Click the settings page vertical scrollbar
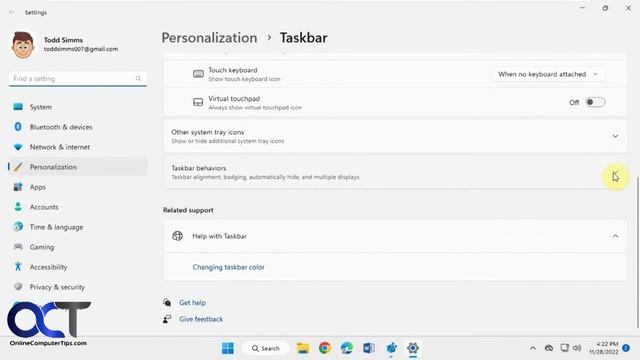Viewport: 640px width, 360px height. (x=638, y=253)
